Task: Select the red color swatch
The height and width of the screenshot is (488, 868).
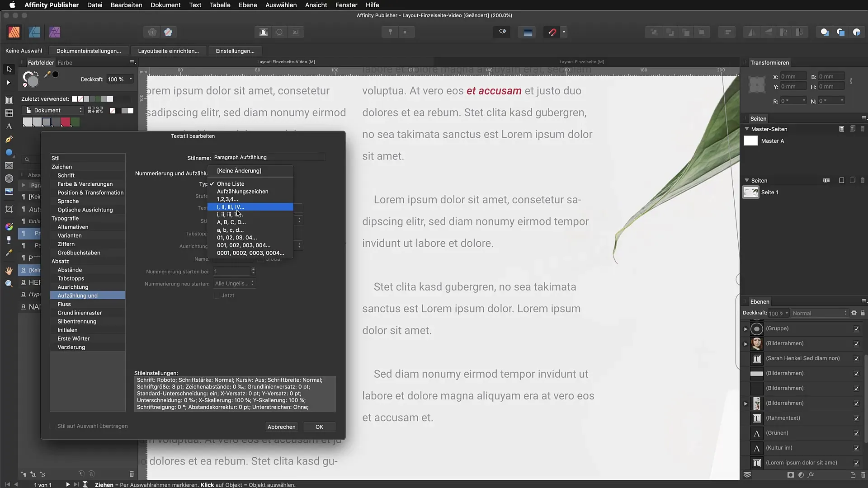Action: click(66, 122)
